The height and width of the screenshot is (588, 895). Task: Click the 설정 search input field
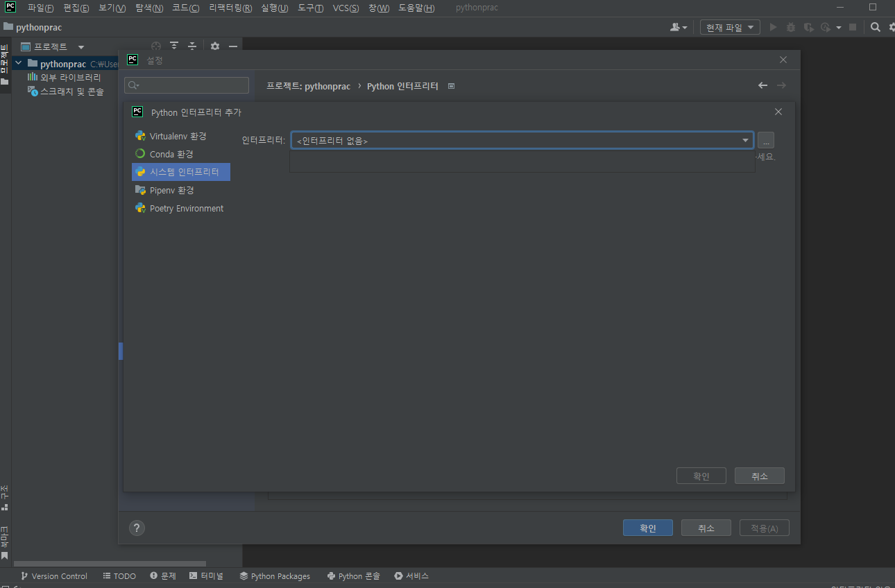pos(187,85)
